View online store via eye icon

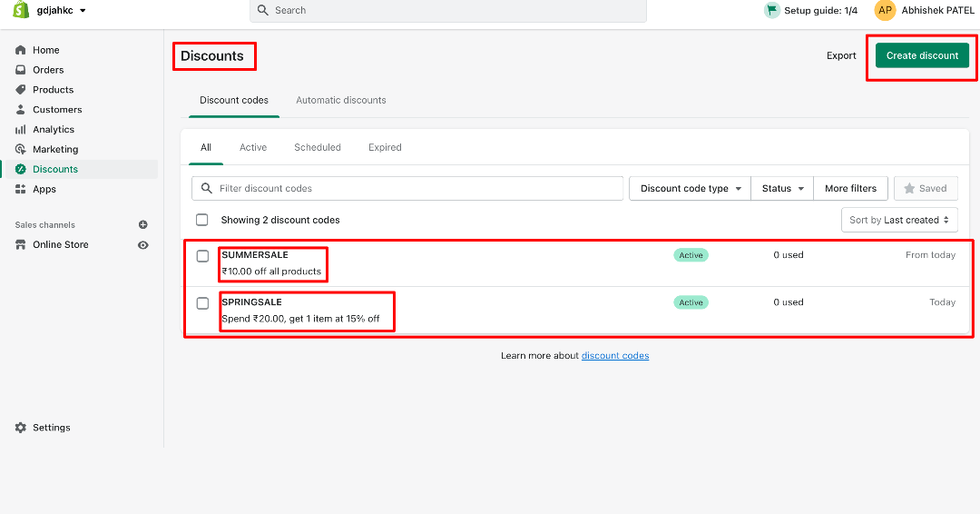tap(143, 245)
